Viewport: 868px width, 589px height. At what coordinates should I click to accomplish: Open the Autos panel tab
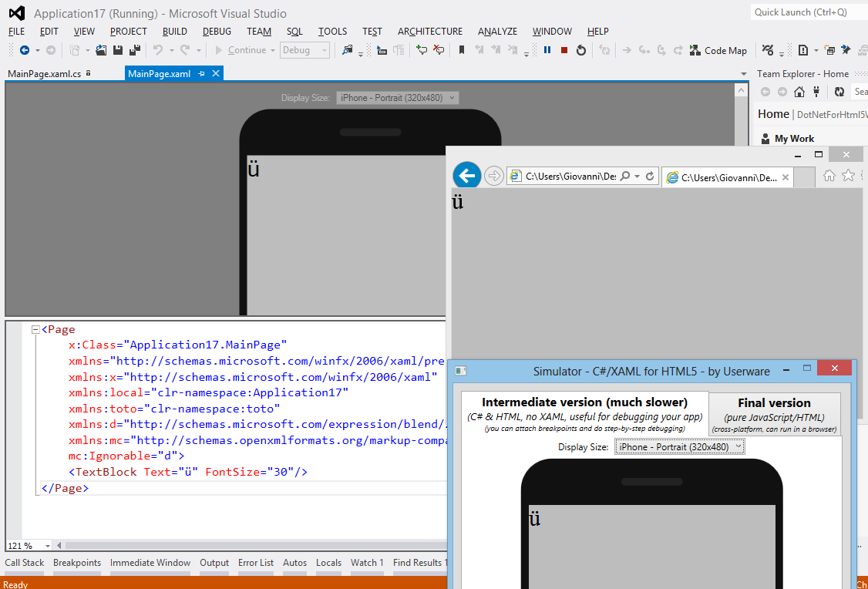coord(294,563)
